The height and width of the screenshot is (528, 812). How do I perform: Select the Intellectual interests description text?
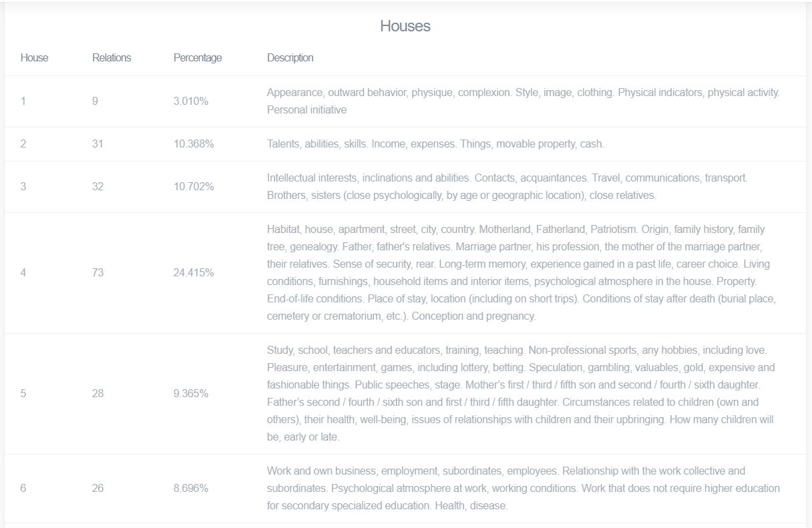(507, 187)
